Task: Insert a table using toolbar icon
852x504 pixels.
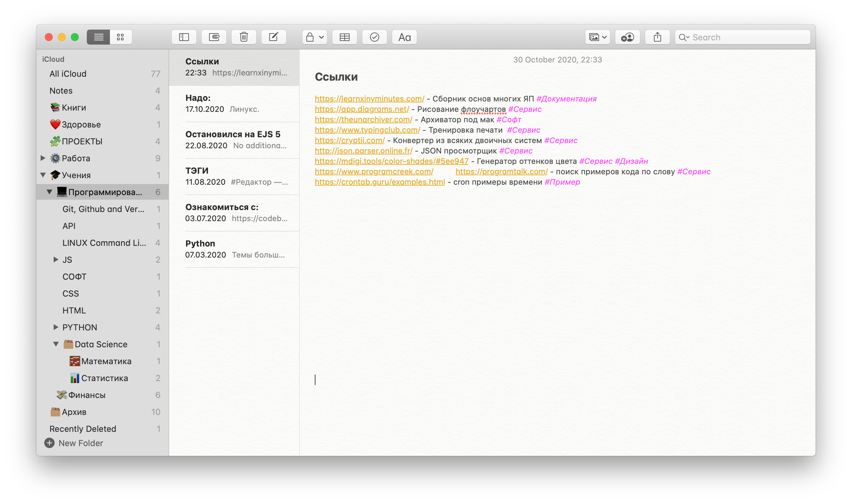Action: (x=344, y=37)
